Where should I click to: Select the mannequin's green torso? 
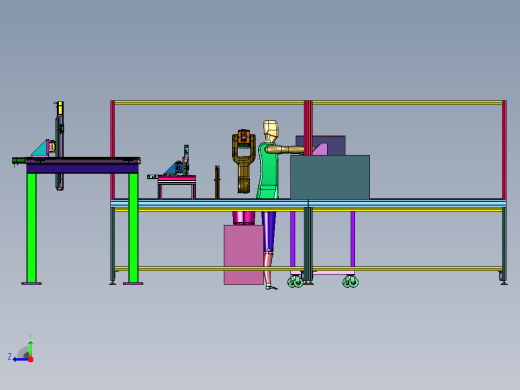tap(268, 170)
